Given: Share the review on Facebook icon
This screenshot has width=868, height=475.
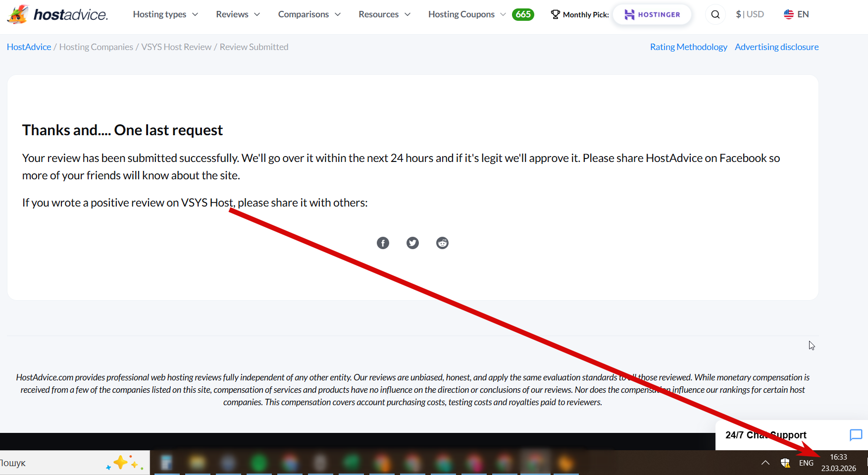Looking at the screenshot, I should pos(383,243).
